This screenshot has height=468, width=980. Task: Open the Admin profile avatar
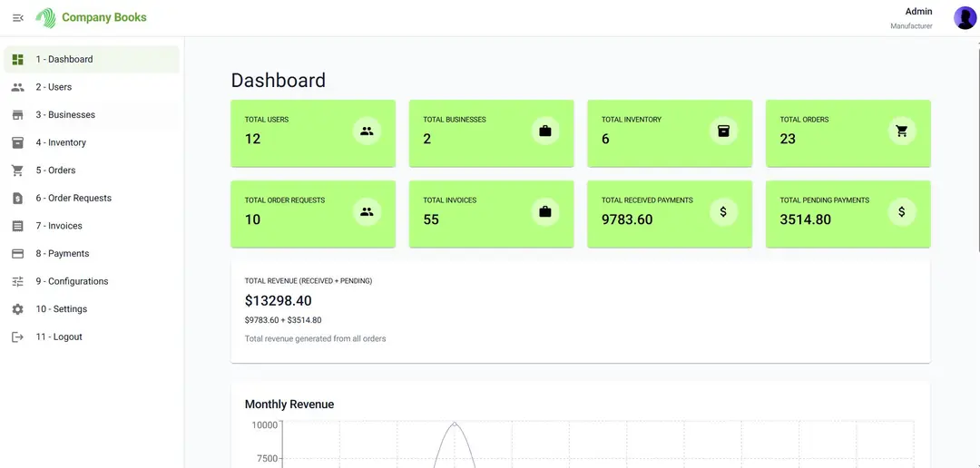965,17
